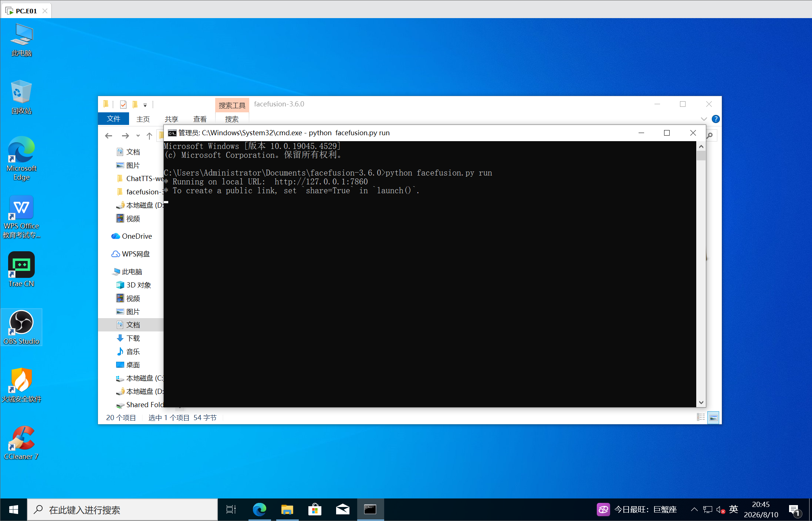Click the Explorer back arrow
Screen dimensions: 812x521
[108, 136]
